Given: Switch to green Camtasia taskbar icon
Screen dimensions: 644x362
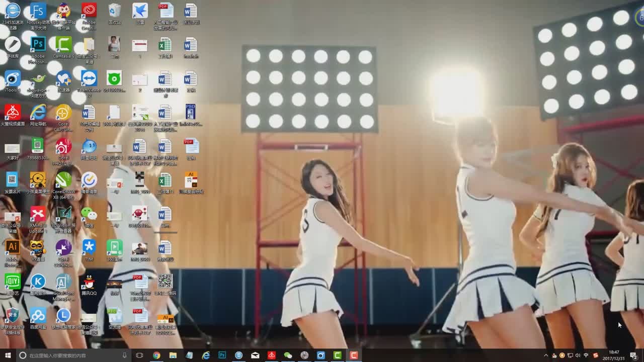Looking at the screenshot, I should pos(337,355).
